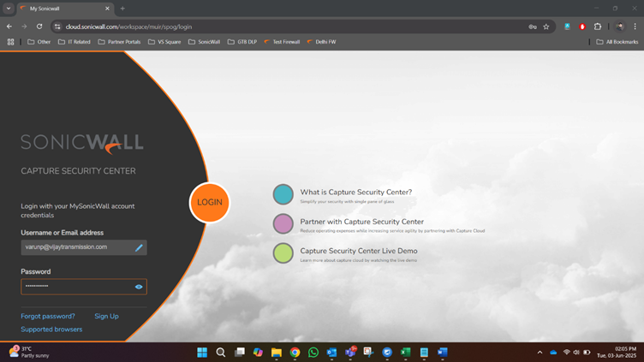The height and width of the screenshot is (362, 644).
Task: Click the username email field
Action: pyautogui.click(x=84, y=247)
